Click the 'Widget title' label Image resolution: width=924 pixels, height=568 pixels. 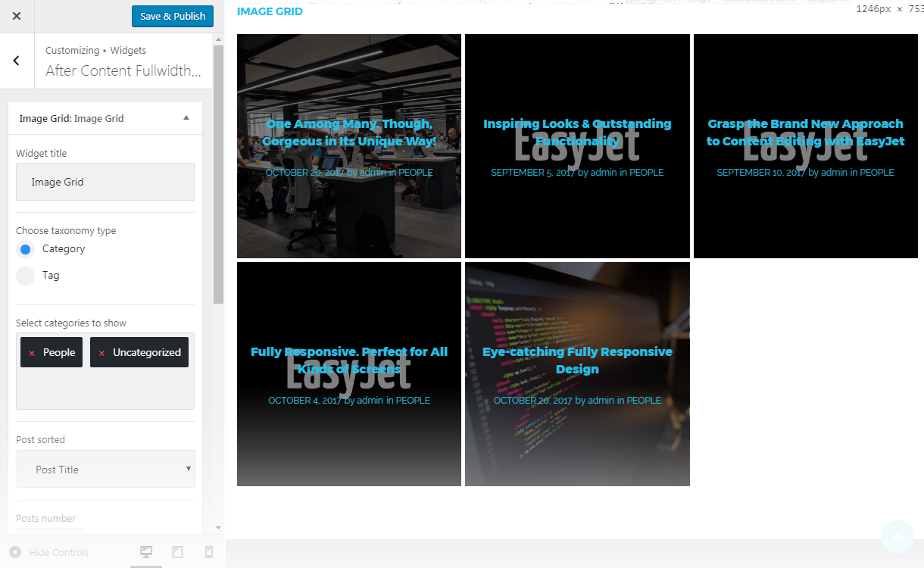42,154
